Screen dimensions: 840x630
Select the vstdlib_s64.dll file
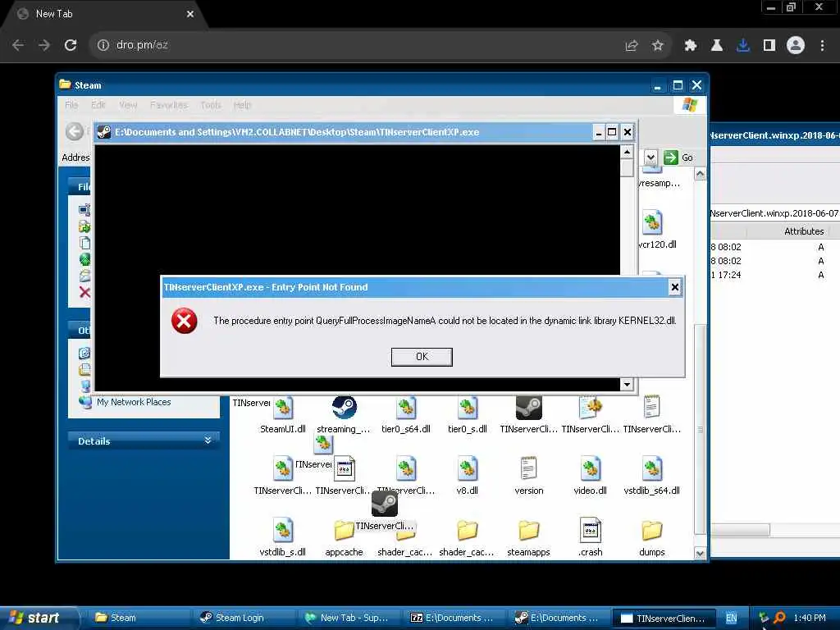[x=652, y=477]
